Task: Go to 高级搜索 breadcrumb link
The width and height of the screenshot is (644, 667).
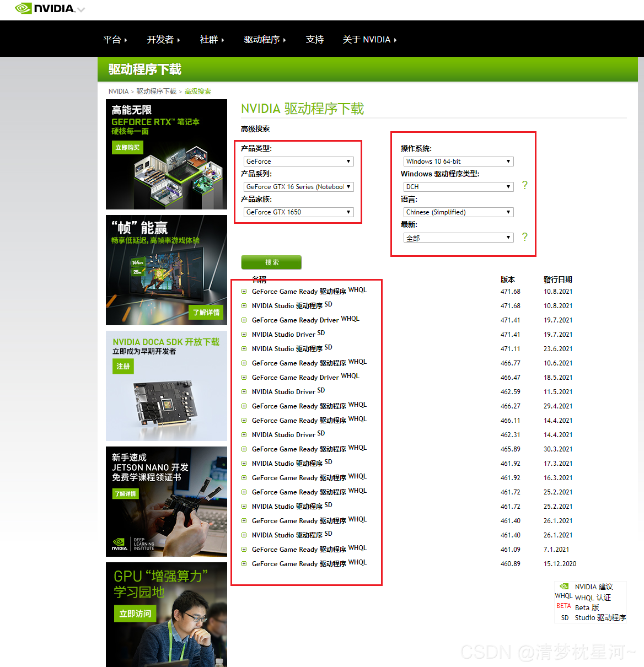Action: (198, 92)
